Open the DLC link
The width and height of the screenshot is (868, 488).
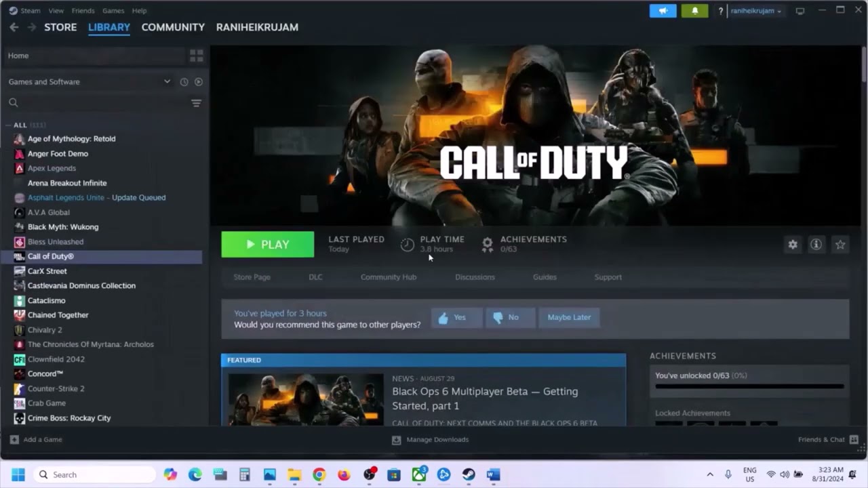[x=315, y=277]
